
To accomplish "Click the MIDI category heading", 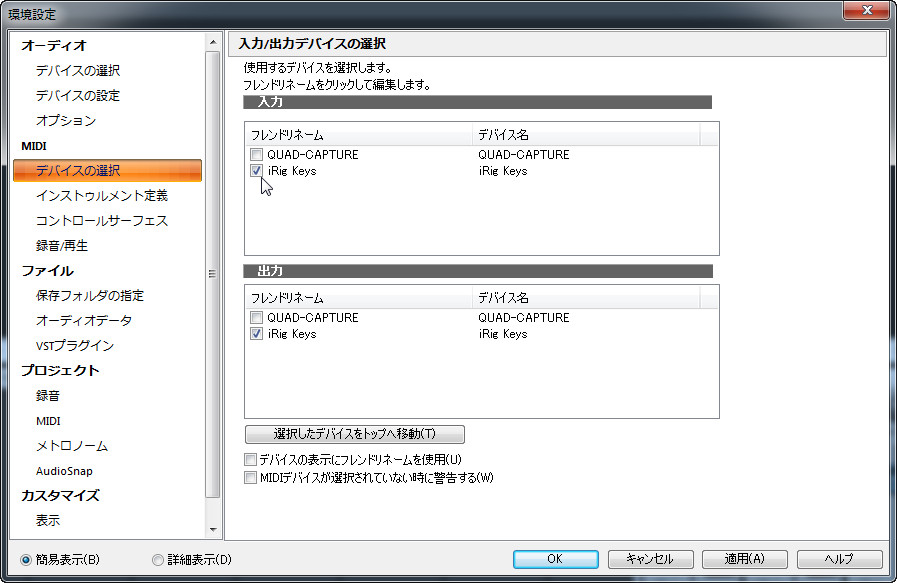I will [x=34, y=146].
